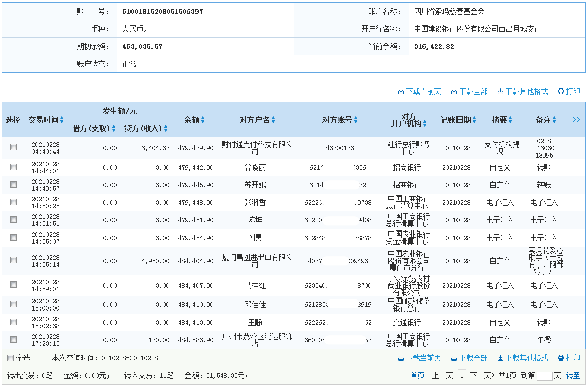Select the checkbox for 厦门昌图进出口有限公司 transaction

click(x=13, y=261)
